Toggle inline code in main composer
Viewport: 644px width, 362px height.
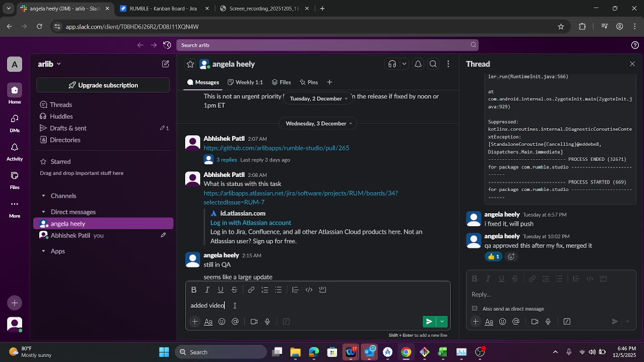coord(309,290)
